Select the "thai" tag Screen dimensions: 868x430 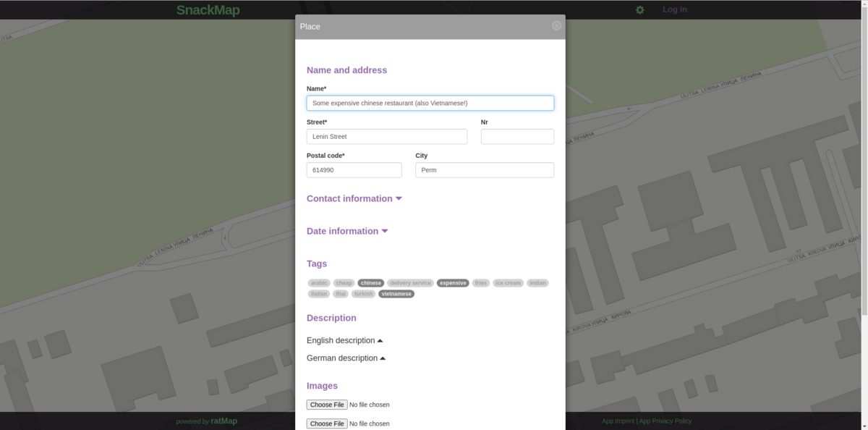coord(340,294)
